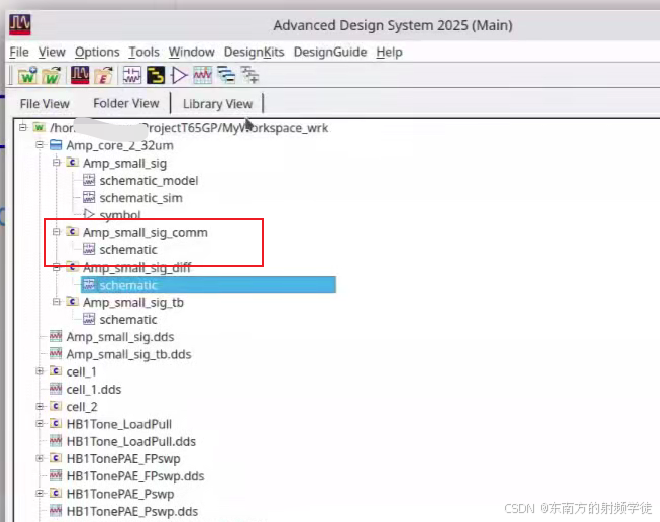The image size is (660, 522).
Task: Select the schematic_sim view name
Action: [x=141, y=198]
